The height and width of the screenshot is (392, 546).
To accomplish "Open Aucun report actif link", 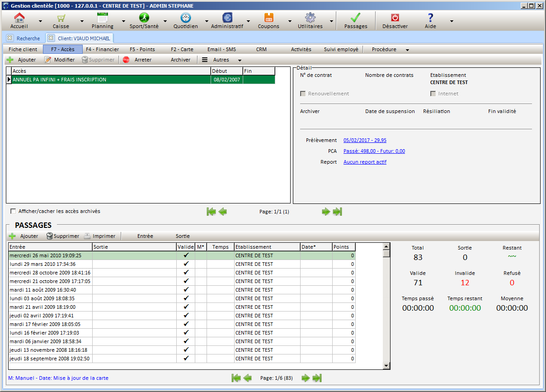I will pos(365,162).
